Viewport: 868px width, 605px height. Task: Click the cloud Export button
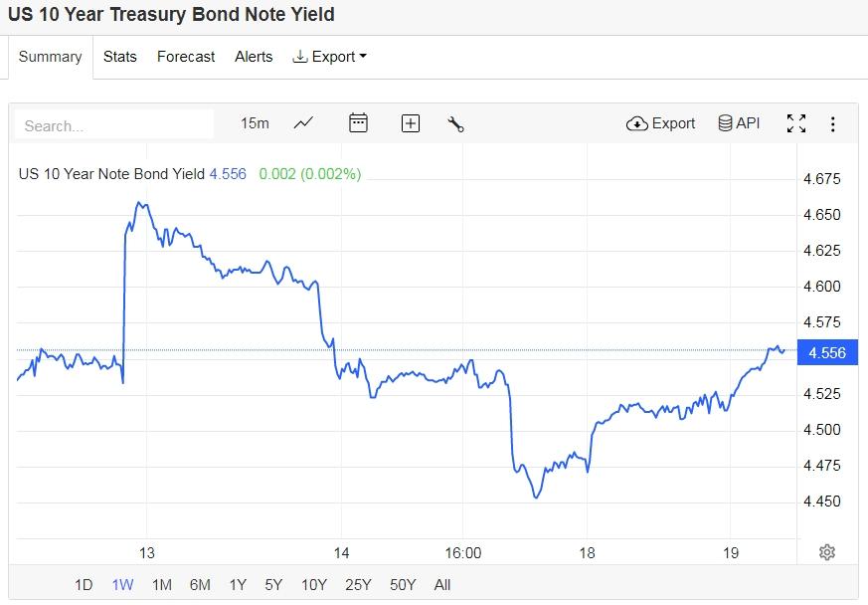click(661, 123)
